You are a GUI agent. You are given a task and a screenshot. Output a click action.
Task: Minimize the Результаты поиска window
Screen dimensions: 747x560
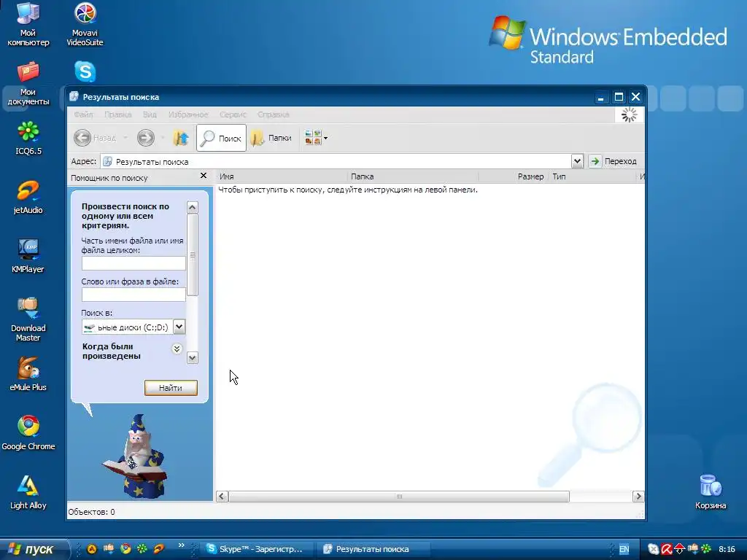[601, 97]
